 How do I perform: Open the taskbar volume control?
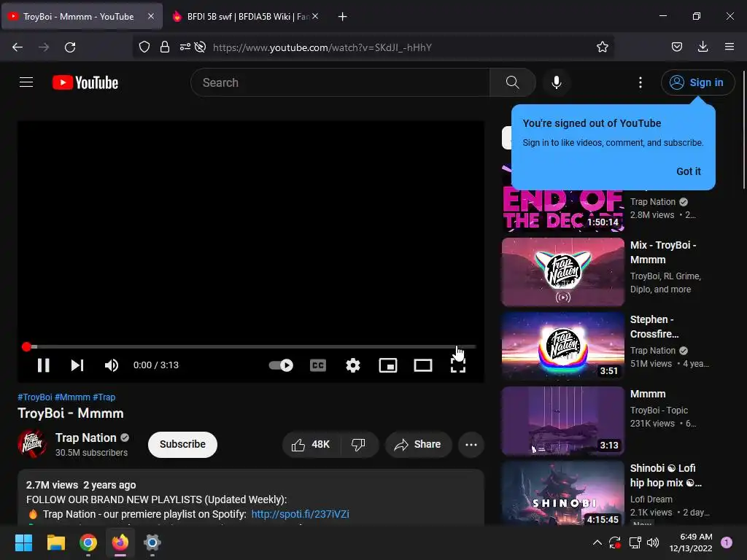653,542
